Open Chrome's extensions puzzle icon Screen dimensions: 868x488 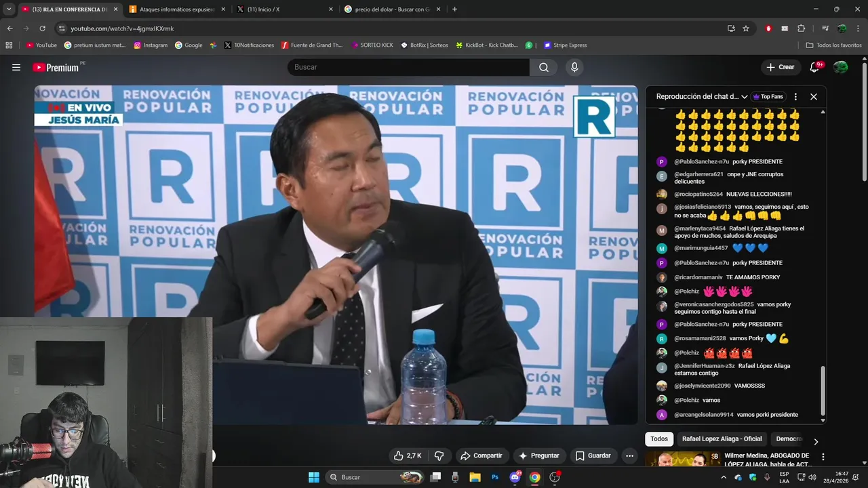[x=801, y=28]
